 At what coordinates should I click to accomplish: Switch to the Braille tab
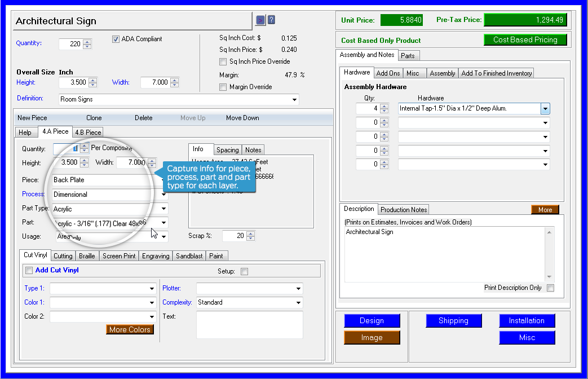pos(87,256)
